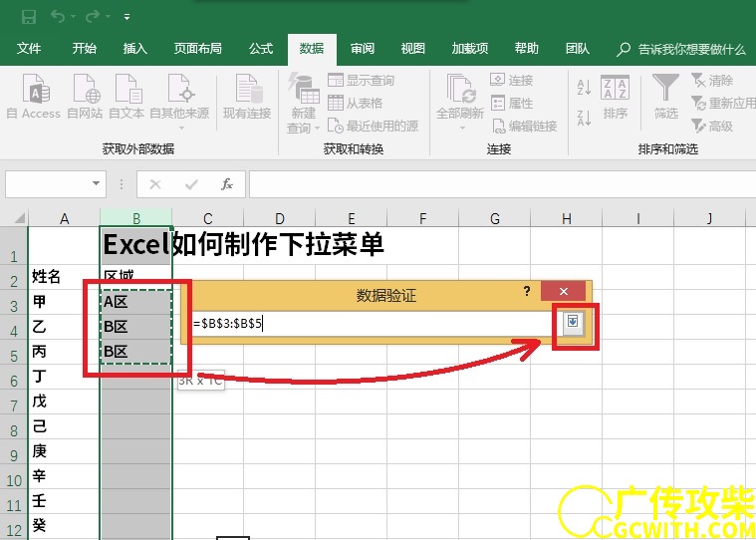The width and height of the screenshot is (756, 540).
Task: Select column D header
Action: pos(279,218)
